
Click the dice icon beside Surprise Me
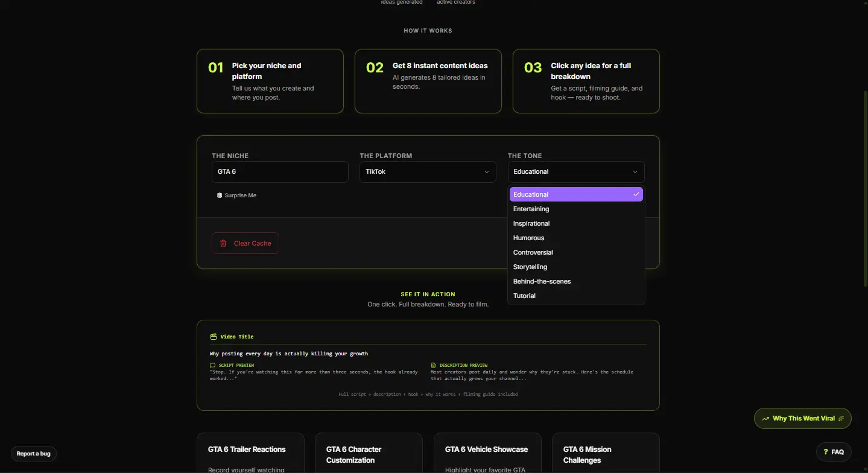point(220,195)
